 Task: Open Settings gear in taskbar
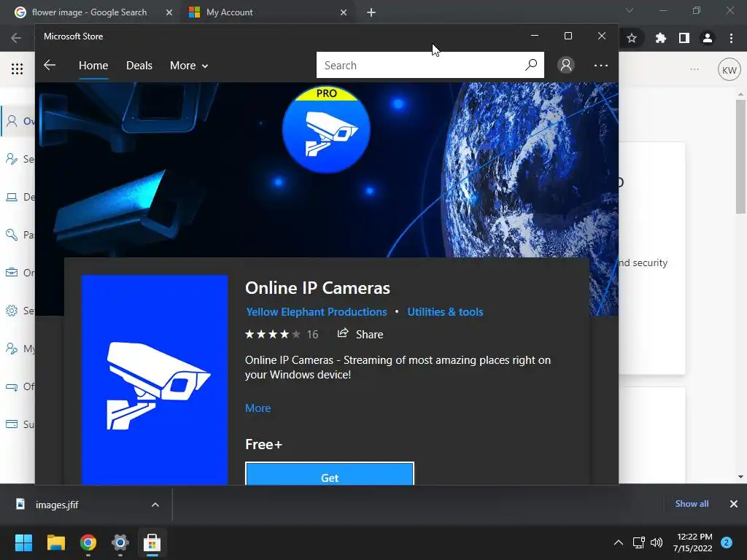tap(120, 542)
